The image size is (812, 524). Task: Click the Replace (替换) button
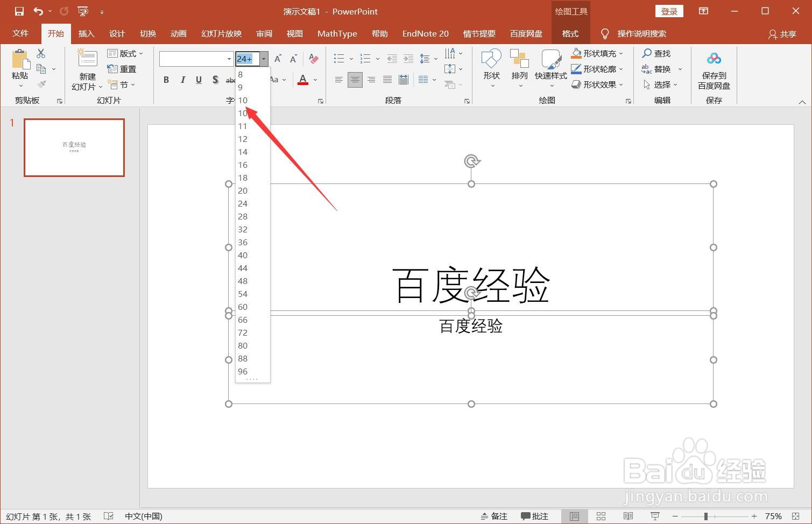pos(656,69)
